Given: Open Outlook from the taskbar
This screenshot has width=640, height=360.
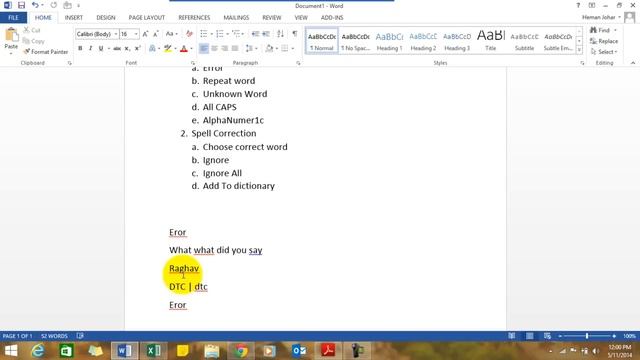Looking at the screenshot, I should tap(299, 351).
